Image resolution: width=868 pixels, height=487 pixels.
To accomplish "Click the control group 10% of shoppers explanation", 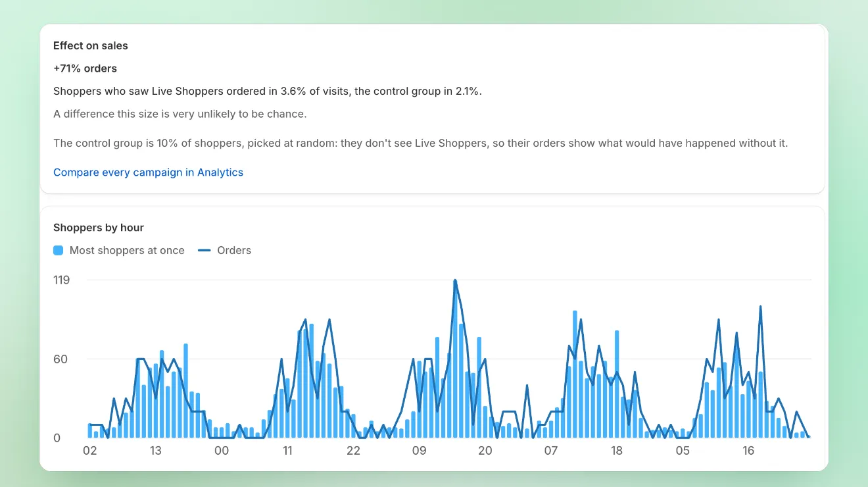I will [420, 143].
